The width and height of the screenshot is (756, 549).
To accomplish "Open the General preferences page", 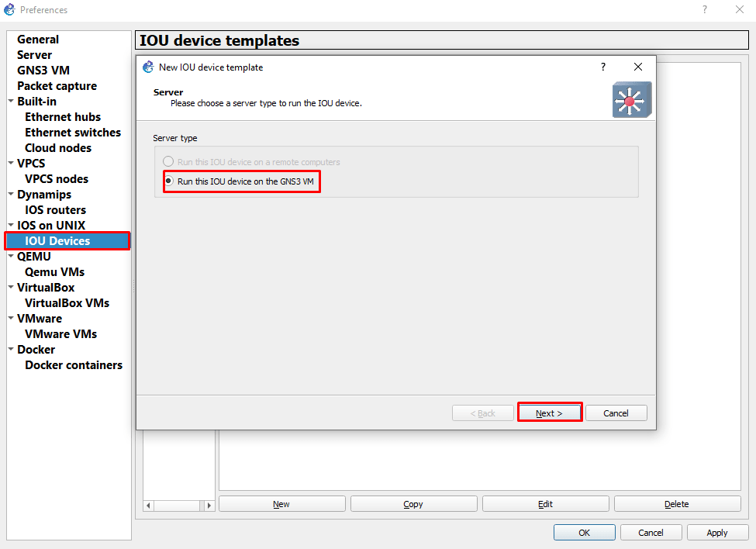I will 38,40.
